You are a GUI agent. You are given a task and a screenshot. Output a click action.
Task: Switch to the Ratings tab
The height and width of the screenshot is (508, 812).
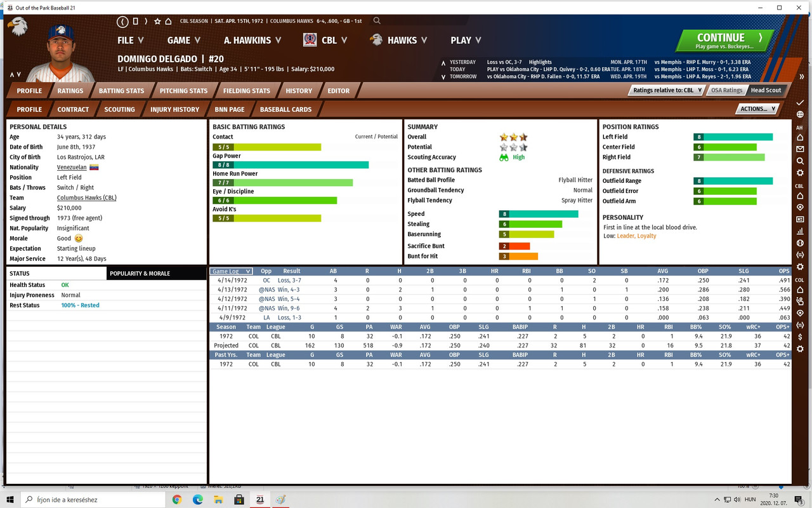pyautogui.click(x=70, y=91)
